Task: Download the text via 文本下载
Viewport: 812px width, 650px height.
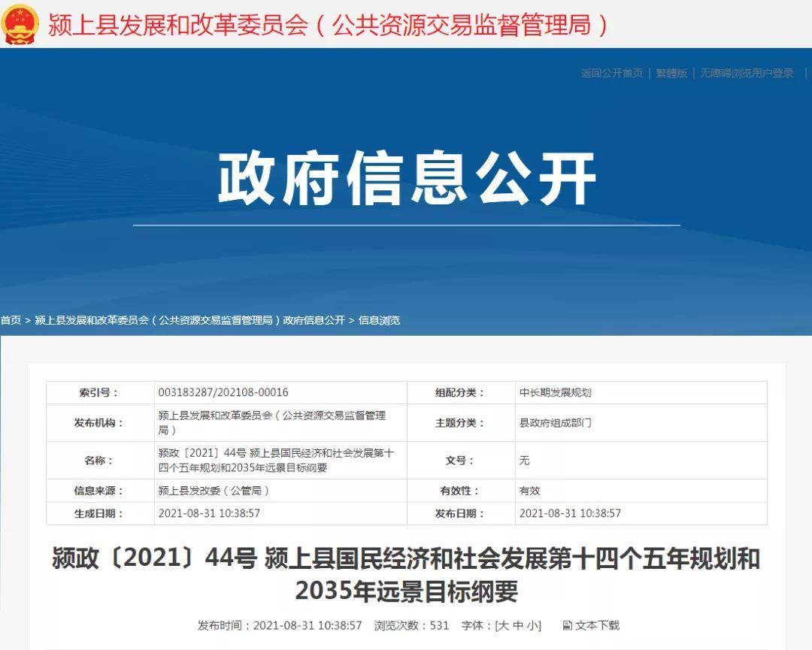Action: (597, 625)
